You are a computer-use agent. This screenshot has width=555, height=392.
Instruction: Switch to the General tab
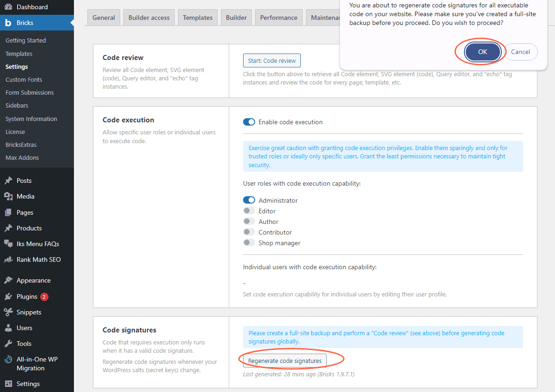[x=104, y=18]
